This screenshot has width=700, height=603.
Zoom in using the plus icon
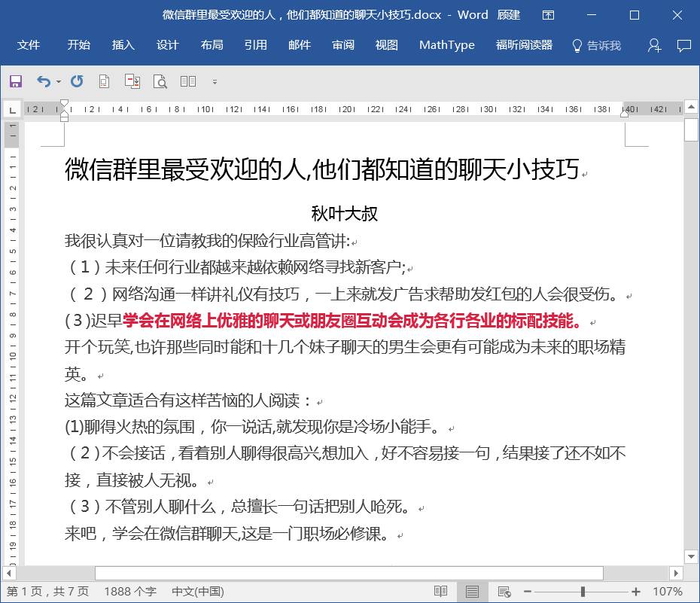coord(637,591)
